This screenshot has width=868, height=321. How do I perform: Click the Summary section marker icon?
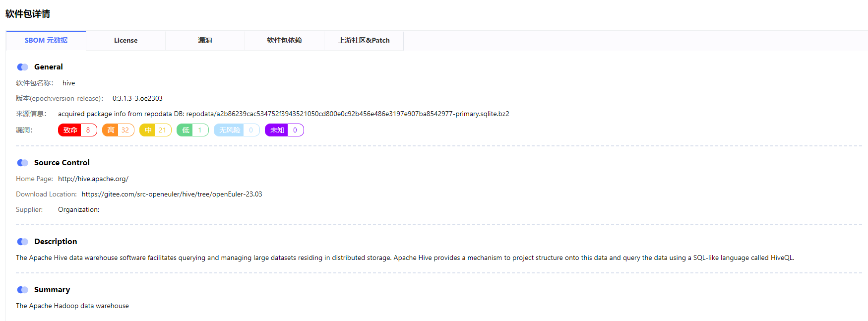(22, 290)
